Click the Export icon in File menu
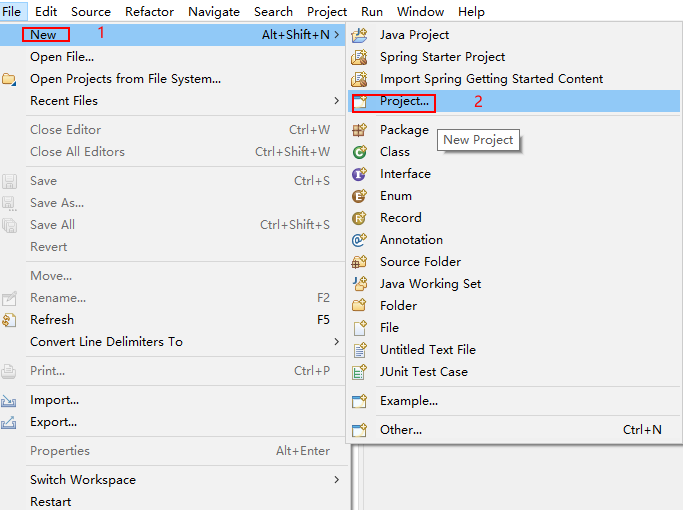Screen dimensions: 683x510 [9, 422]
